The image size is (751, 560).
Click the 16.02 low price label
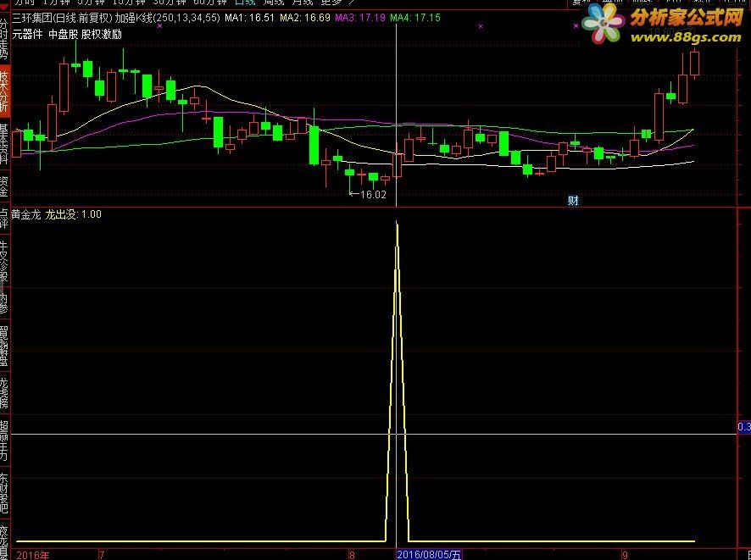tap(373, 195)
